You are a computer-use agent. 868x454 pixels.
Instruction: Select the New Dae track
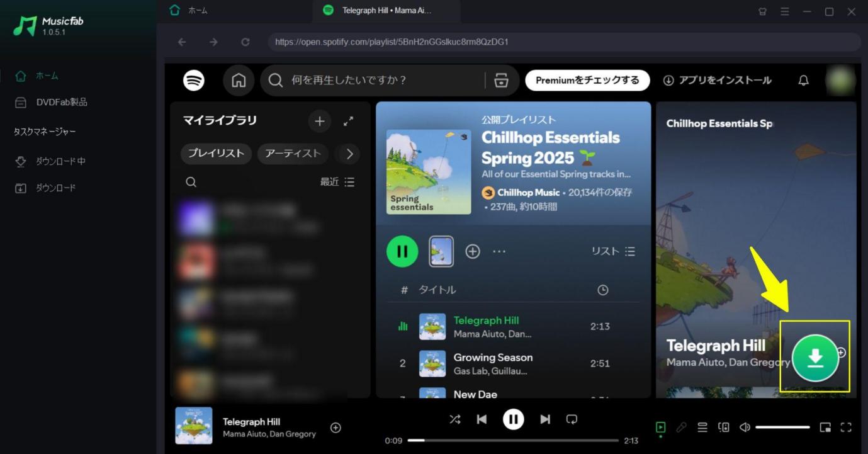coord(475,394)
